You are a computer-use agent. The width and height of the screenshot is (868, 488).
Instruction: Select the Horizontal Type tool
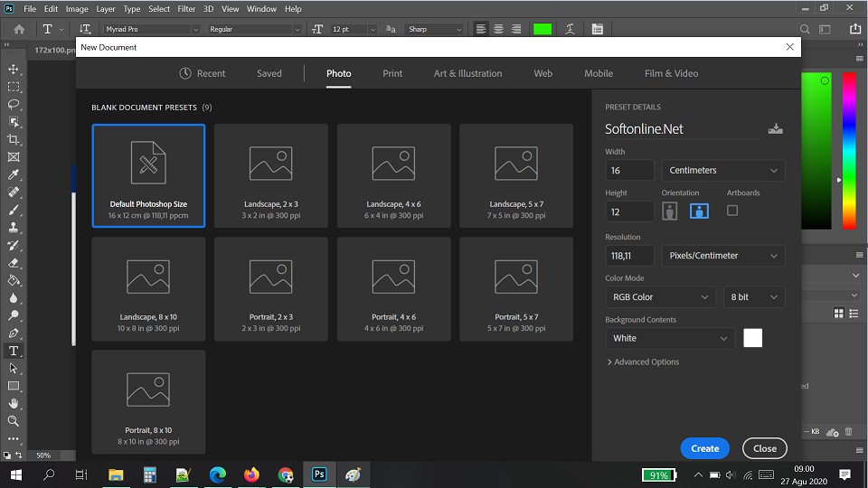pyautogui.click(x=14, y=351)
